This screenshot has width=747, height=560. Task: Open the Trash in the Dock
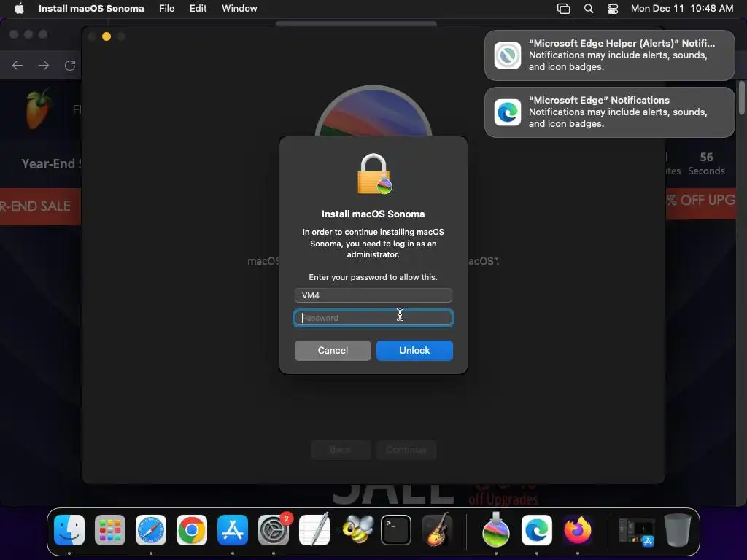tap(678, 530)
